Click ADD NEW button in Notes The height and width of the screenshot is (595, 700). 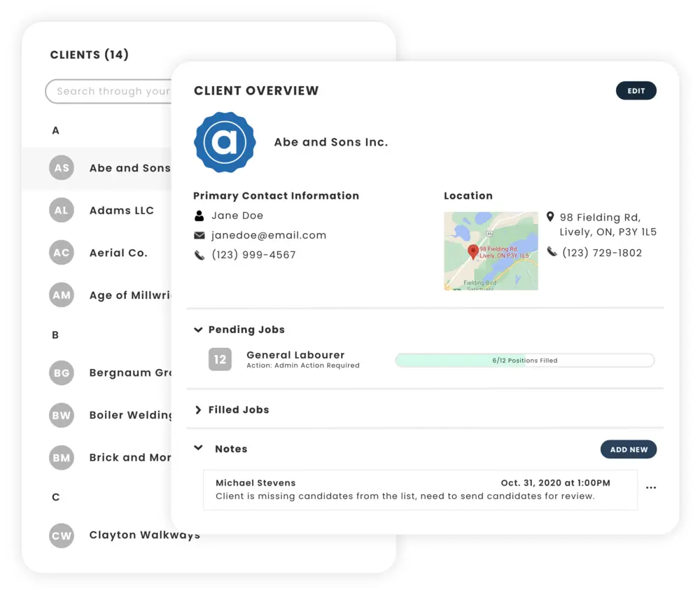(x=629, y=449)
